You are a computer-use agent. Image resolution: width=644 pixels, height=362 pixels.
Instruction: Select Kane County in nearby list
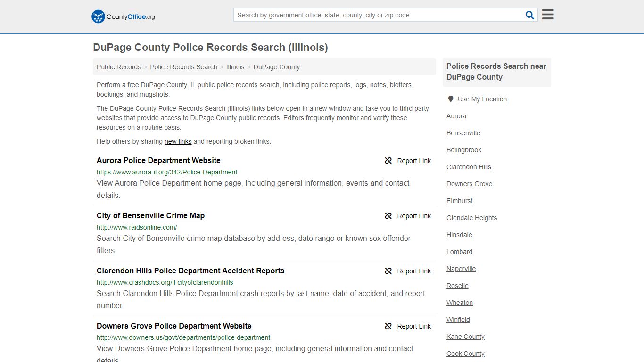coord(465,337)
